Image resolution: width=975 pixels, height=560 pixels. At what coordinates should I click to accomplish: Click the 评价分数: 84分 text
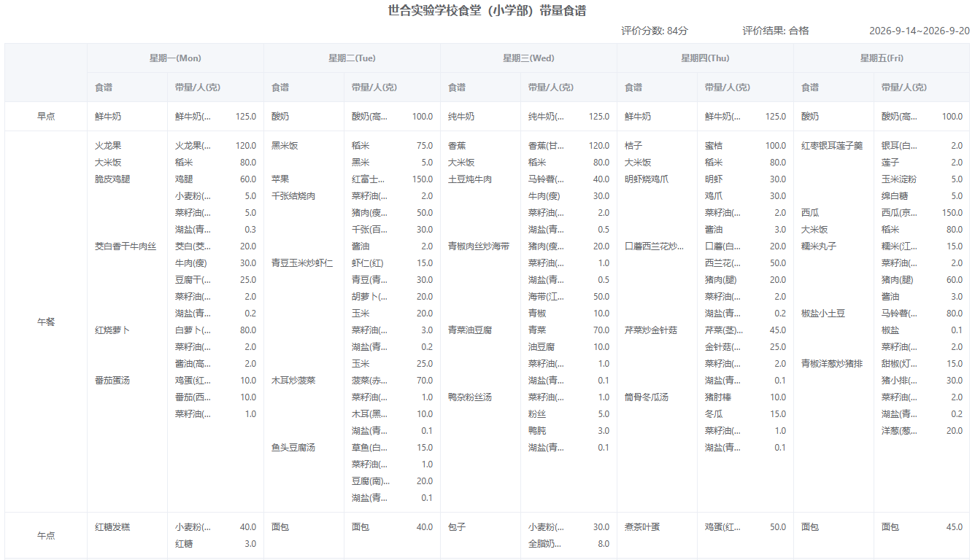[655, 31]
